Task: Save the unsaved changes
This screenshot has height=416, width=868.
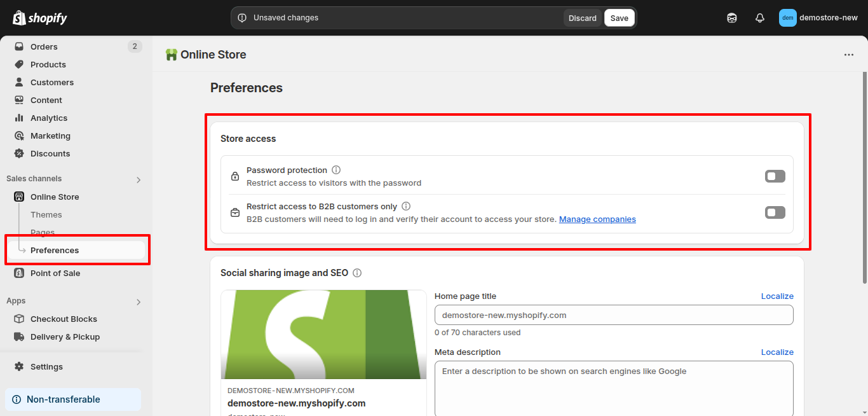Action: click(x=619, y=17)
